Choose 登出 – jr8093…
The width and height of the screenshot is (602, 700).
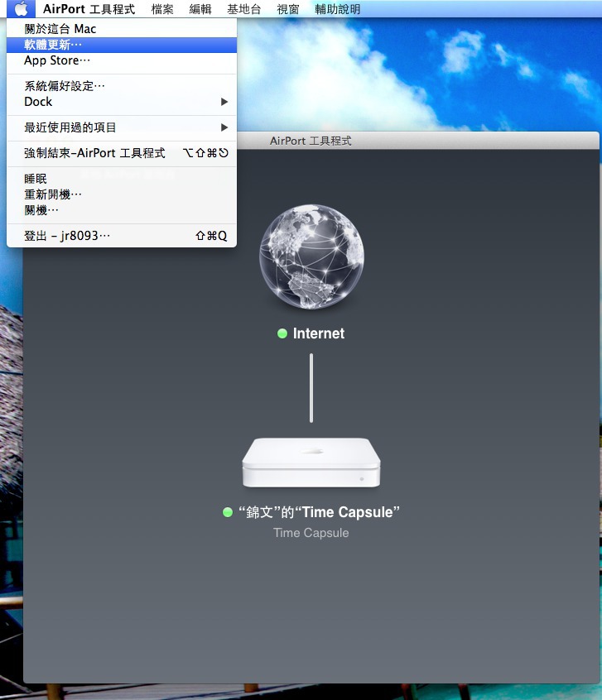click(122, 235)
